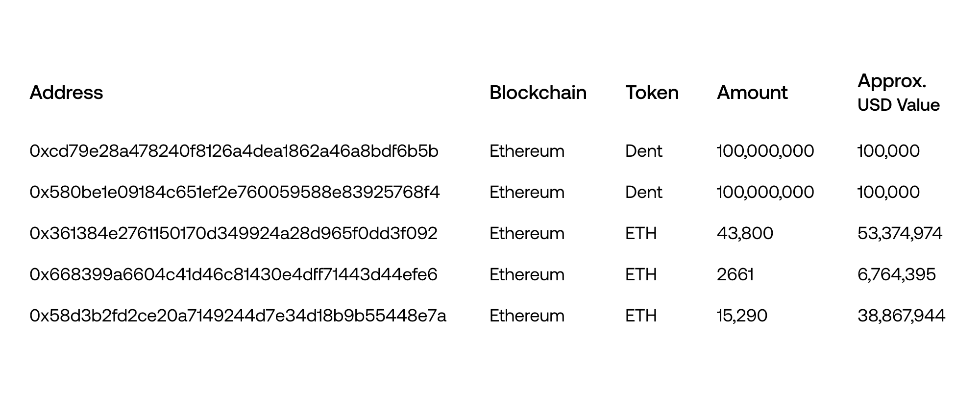The image size is (980, 393).
Task: Click the 38,867,944 USD value
Action: click(901, 316)
